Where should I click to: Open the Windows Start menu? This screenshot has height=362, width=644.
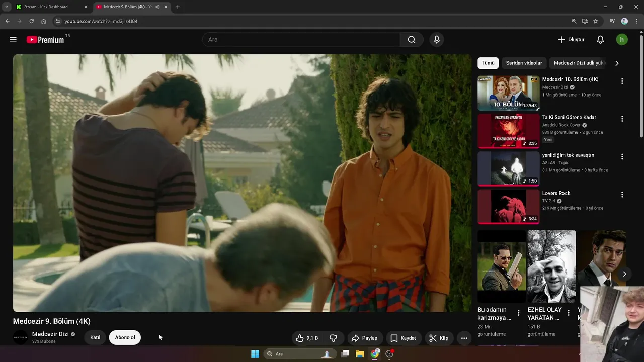click(x=255, y=354)
